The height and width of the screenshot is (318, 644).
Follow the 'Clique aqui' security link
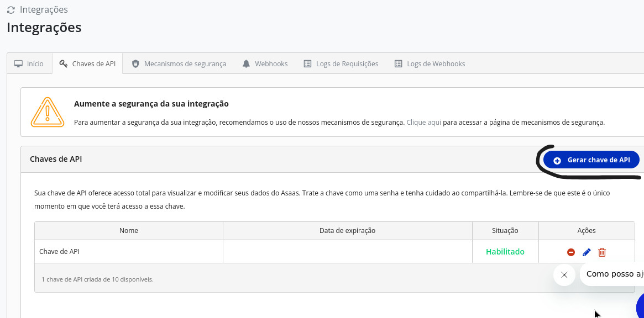click(423, 123)
